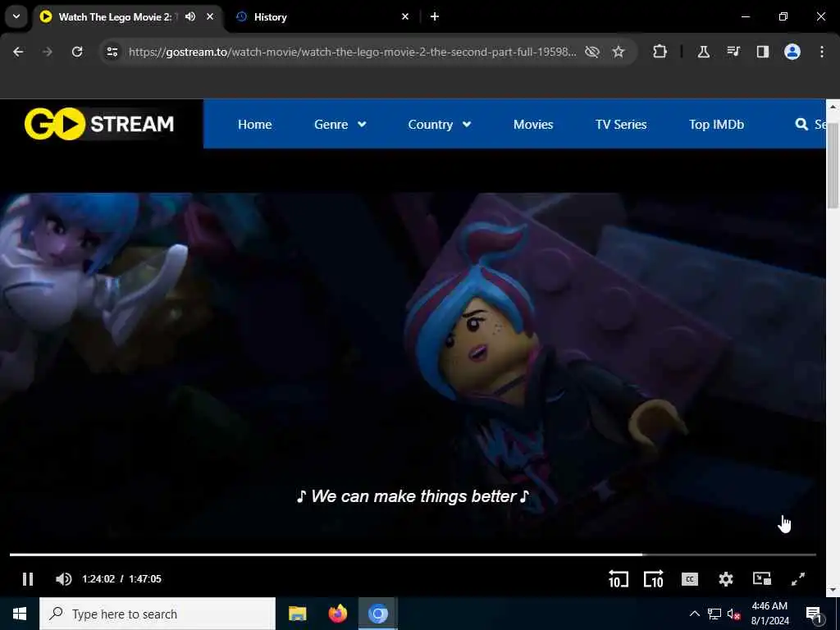Expand the Genre dropdown menu
The height and width of the screenshot is (630, 840).
click(340, 125)
